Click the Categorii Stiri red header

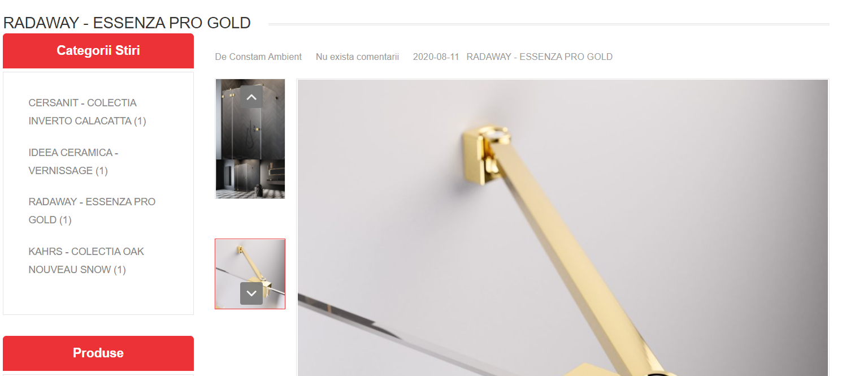click(98, 51)
